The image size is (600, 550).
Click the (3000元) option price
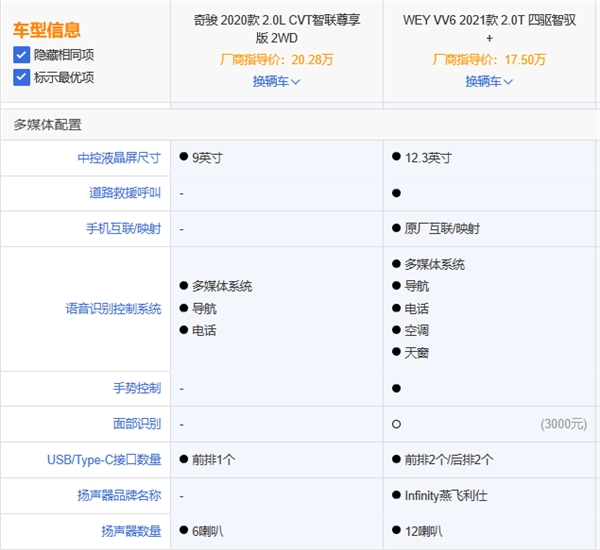pyautogui.click(x=563, y=424)
